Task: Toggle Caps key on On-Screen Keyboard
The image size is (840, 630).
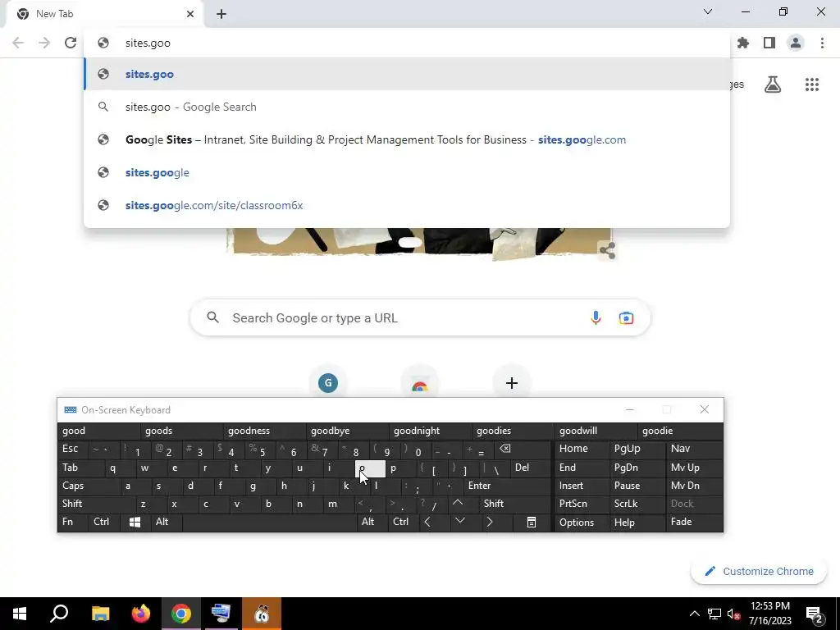Action: [x=89, y=486]
